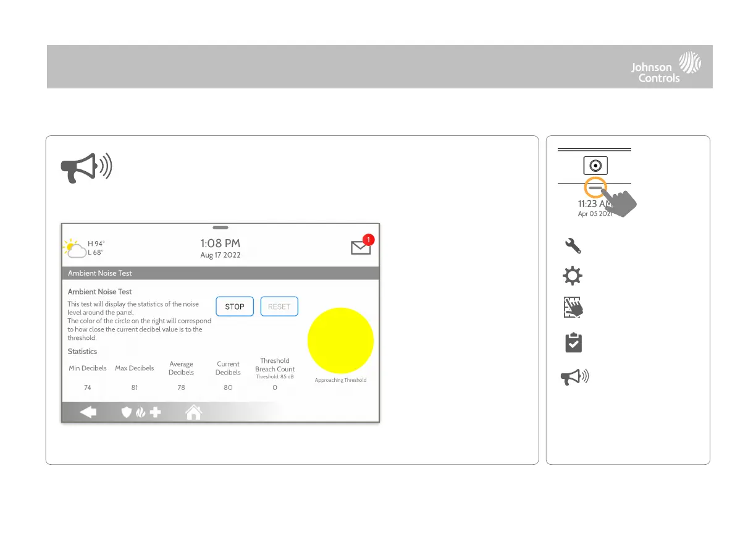Tap the home icon in bottom bar
Screen dimensions: 756x534
click(x=194, y=412)
